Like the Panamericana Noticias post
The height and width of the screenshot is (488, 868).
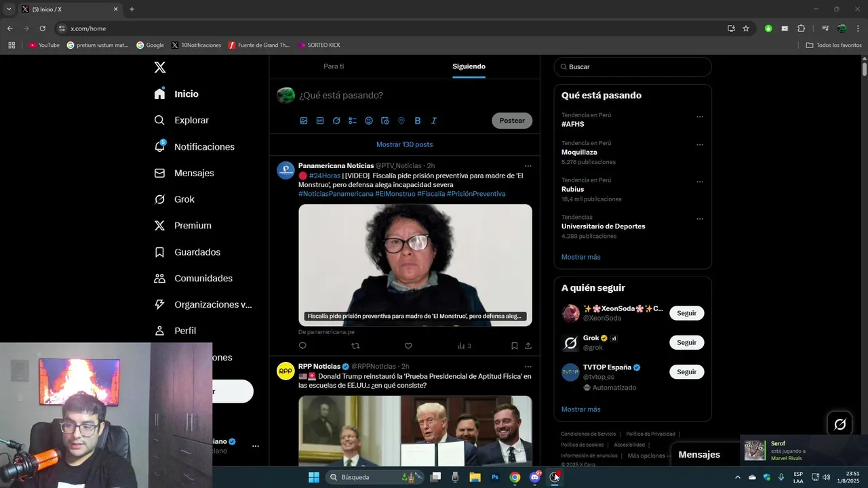(408, 346)
